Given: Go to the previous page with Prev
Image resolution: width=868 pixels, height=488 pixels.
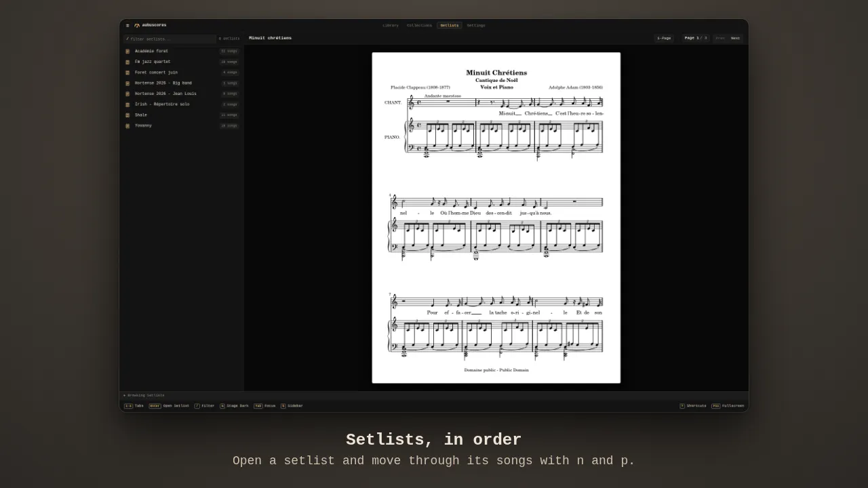Looking at the screenshot, I should (720, 38).
